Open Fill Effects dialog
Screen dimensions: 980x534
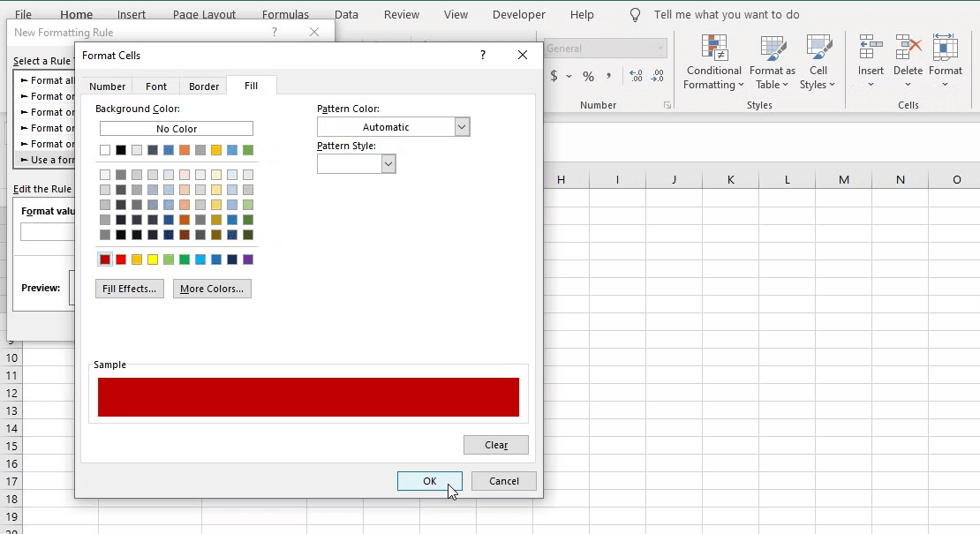point(130,289)
